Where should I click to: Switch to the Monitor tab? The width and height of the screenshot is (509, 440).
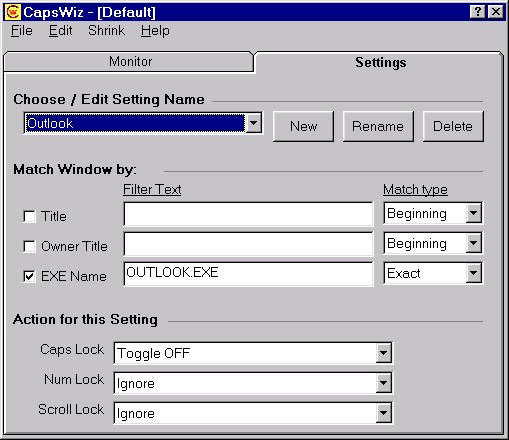[129, 62]
